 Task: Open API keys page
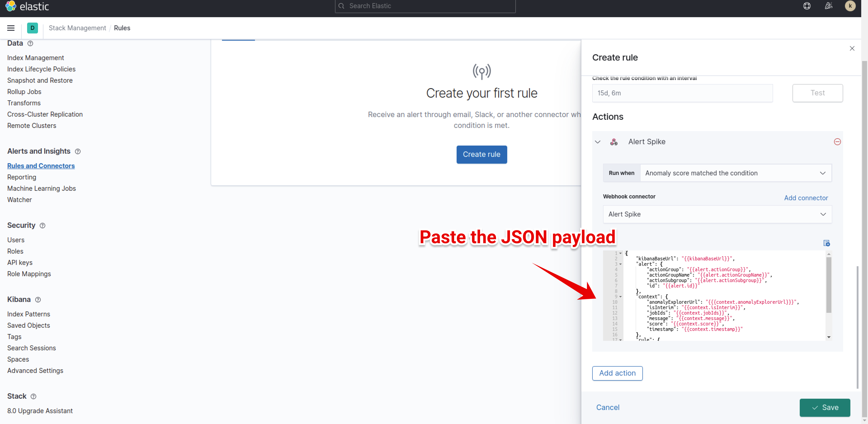pyautogui.click(x=20, y=263)
